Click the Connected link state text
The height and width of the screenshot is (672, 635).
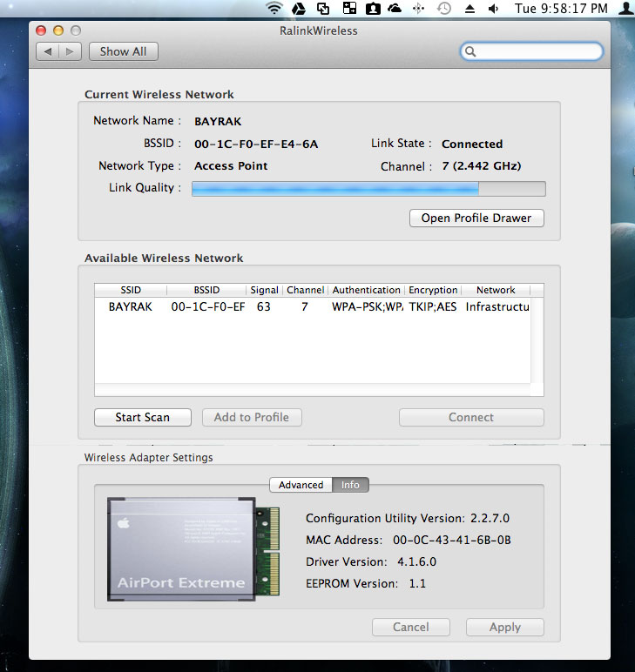pos(472,144)
